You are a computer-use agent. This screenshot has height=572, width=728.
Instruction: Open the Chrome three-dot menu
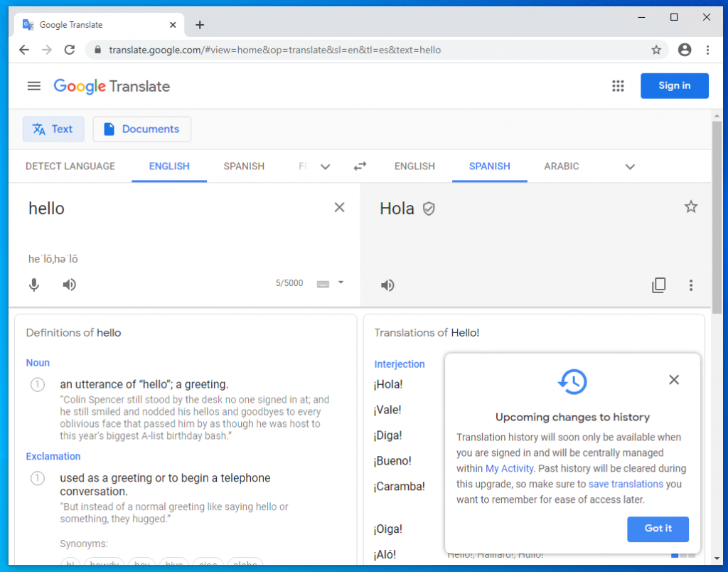click(707, 50)
